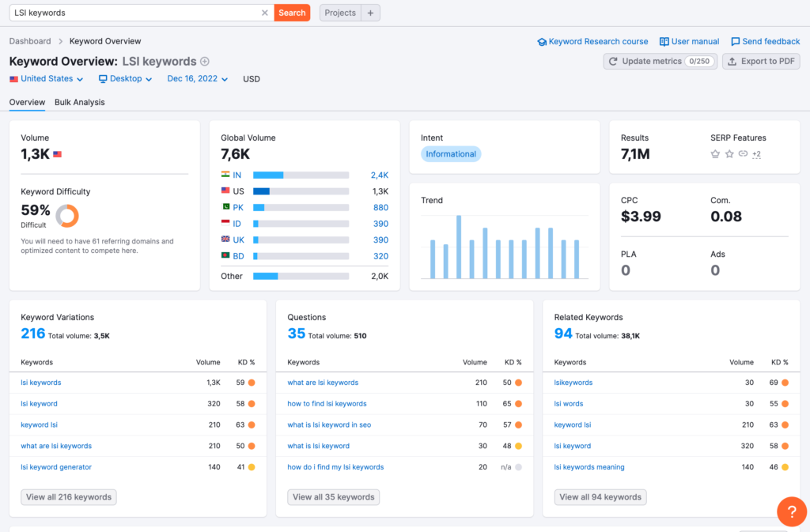Click the grey n/a KD dot in Questions

coord(519,467)
